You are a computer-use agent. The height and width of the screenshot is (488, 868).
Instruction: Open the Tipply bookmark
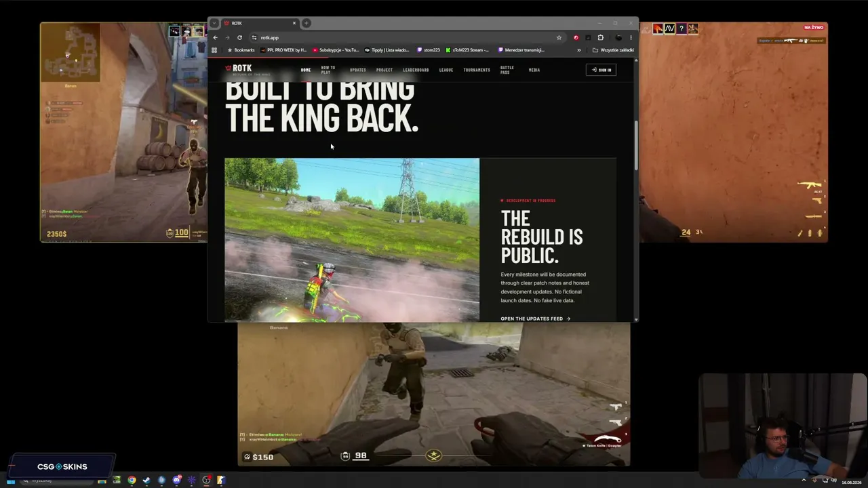pyautogui.click(x=387, y=49)
